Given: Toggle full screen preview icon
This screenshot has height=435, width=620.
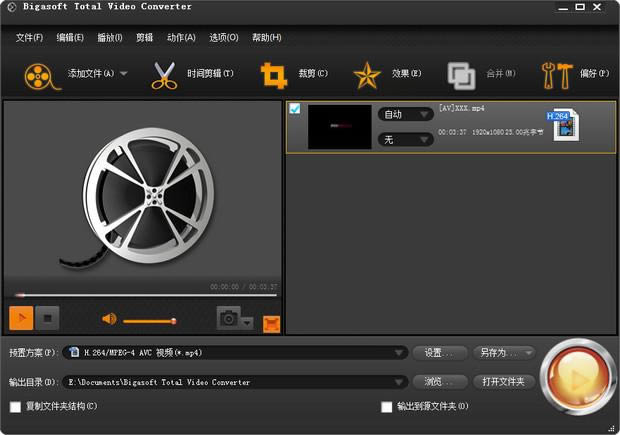Looking at the screenshot, I should click(272, 324).
